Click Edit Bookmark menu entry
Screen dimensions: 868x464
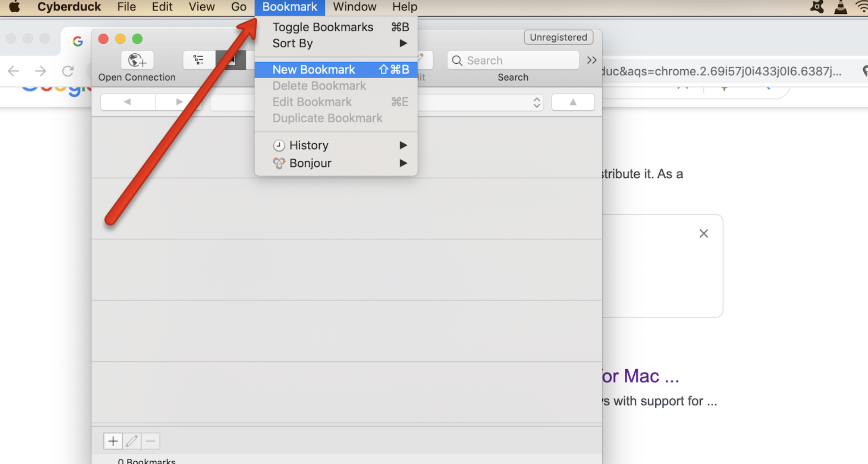pyautogui.click(x=336, y=102)
